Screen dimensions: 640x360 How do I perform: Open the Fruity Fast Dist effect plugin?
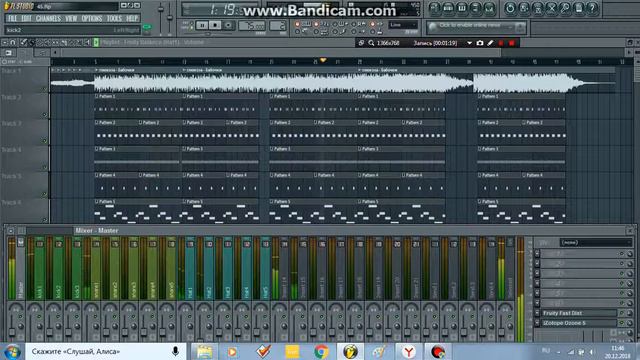click(579, 313)
